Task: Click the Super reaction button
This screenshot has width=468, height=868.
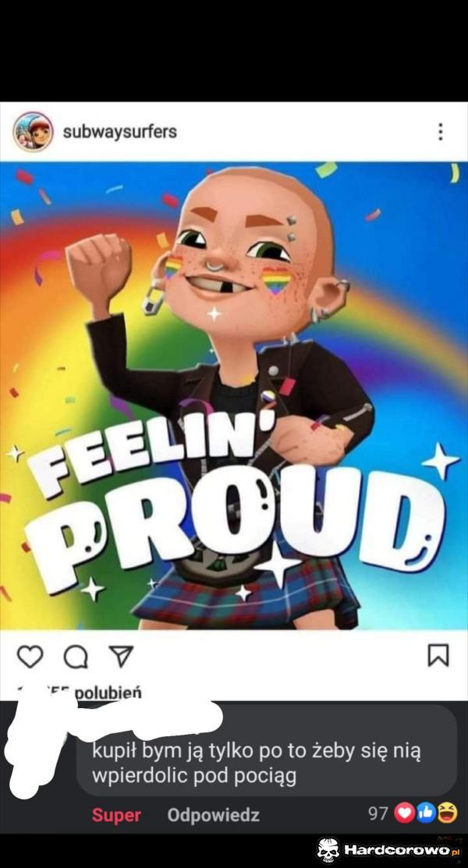Action: (x=116, y=815)
